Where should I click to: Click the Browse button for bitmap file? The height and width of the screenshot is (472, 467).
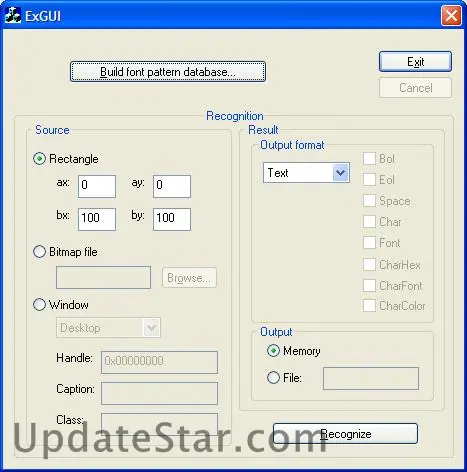coord(189,278)
